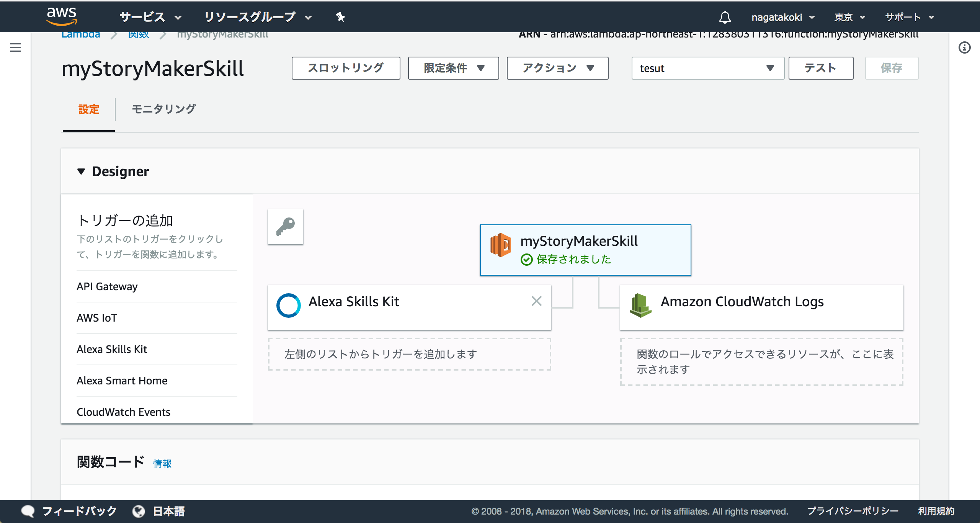The width and height of the screenshot is (980, 523).
Task: Select the Alexa Skills Kit trigger card
Action: pyautogui.click(x=409, y=307)
